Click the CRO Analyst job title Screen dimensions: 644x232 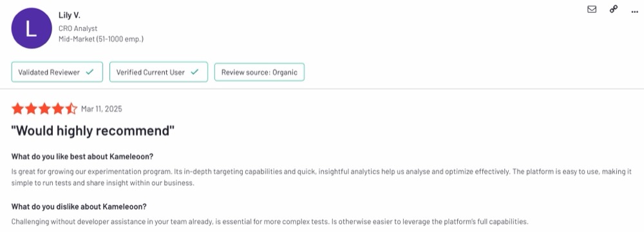[x=78, y=29]
